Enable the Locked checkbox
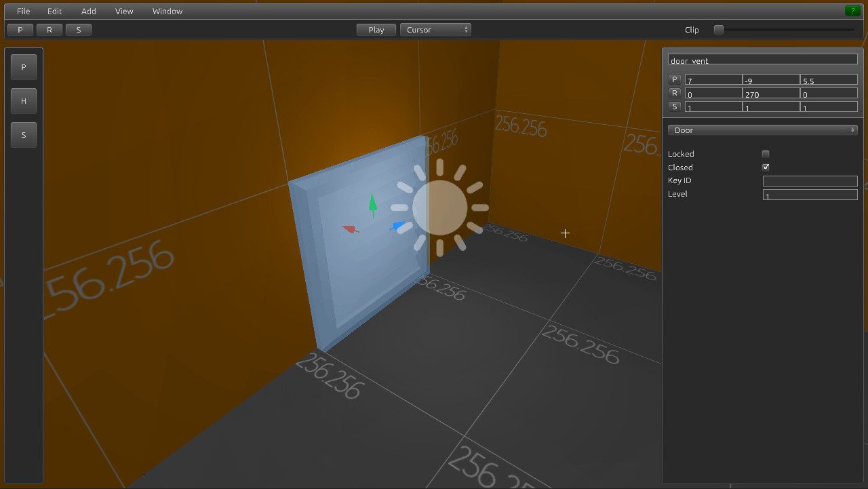The image size is (868, 489). [x=766, y=154]
